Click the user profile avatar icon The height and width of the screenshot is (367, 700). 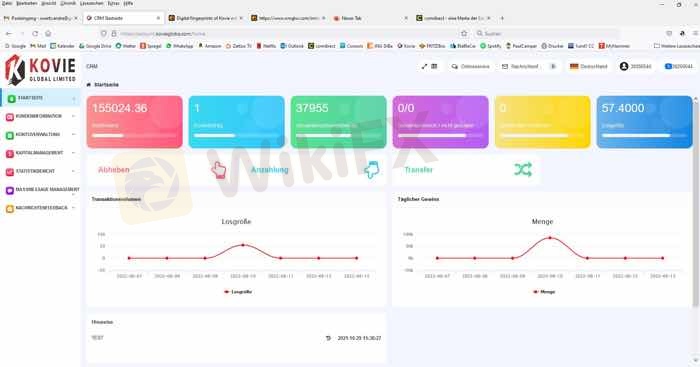624,66
